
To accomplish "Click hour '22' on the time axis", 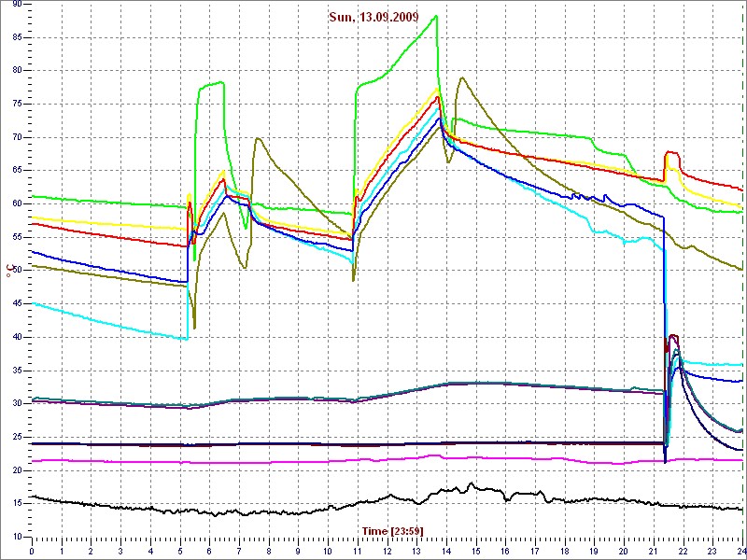I will coord(683,552).
